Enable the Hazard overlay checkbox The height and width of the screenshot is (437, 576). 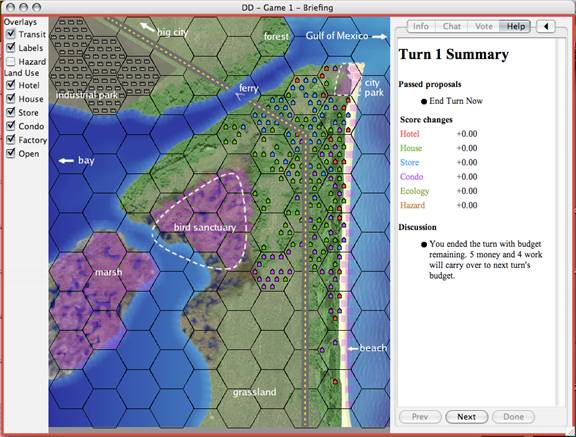(x=11, y=61)
